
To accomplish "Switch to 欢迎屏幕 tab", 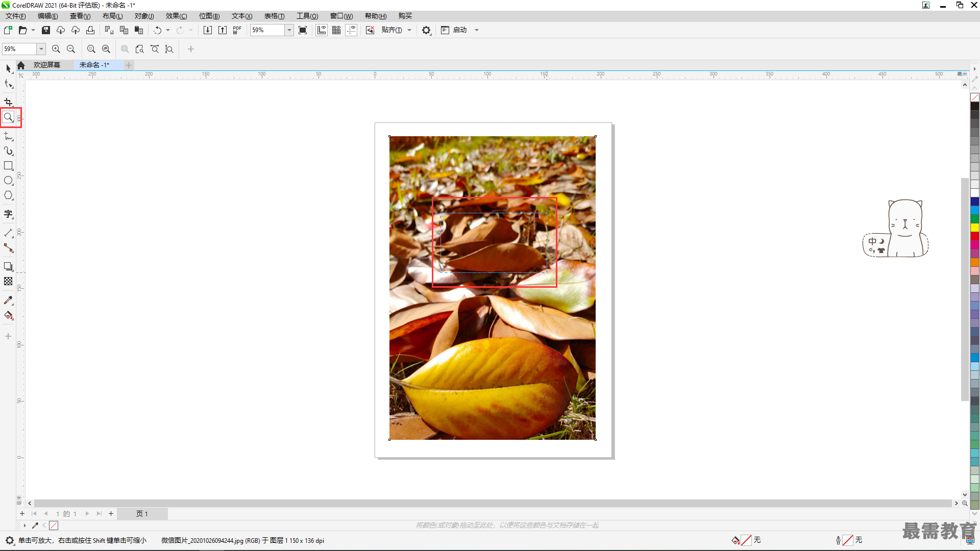I will (x=47, y=65).
